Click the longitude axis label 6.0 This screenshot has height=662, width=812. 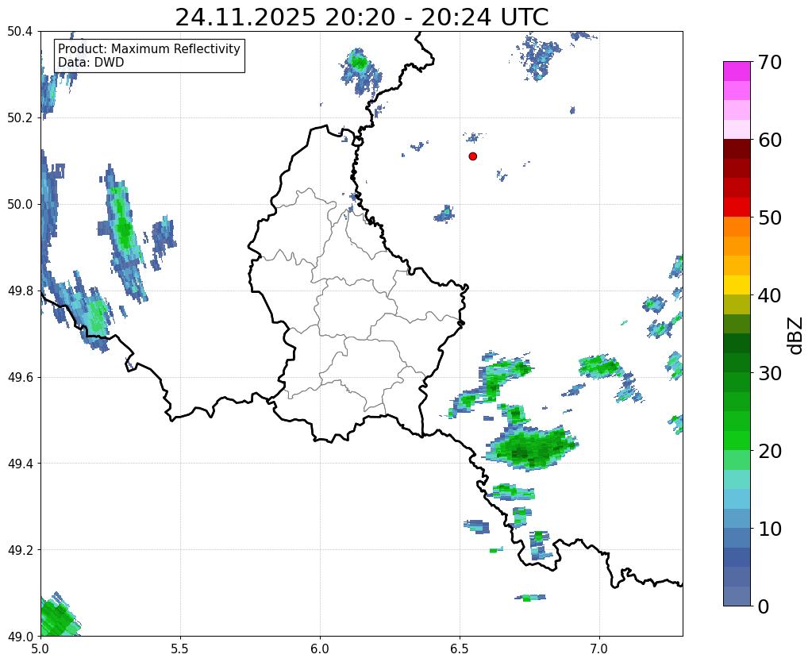pyautogui.click(x=320, y=649)
